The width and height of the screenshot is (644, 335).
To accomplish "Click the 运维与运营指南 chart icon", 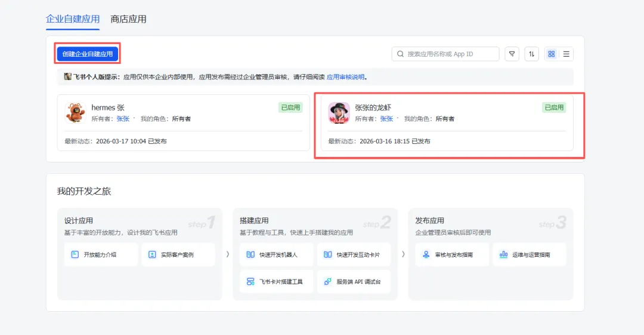I will (x=503, y=255).
